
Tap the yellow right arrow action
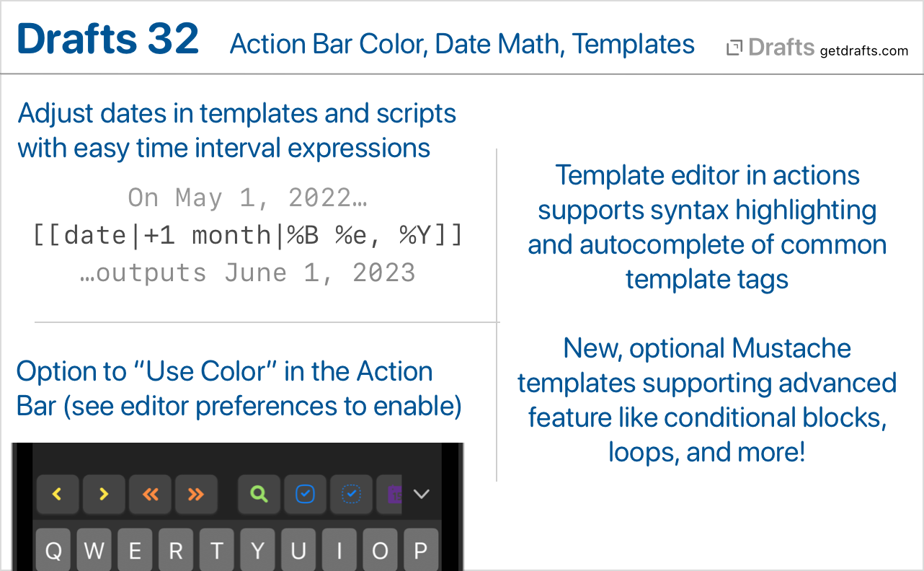coord(104,494)
